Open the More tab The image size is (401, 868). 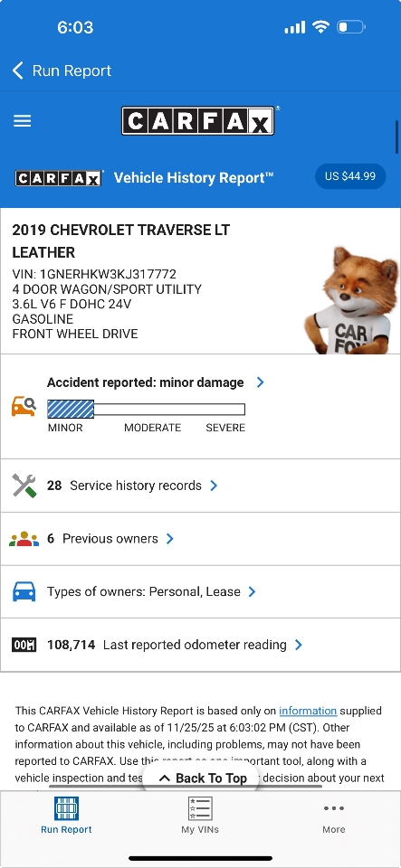coord(334,816)
